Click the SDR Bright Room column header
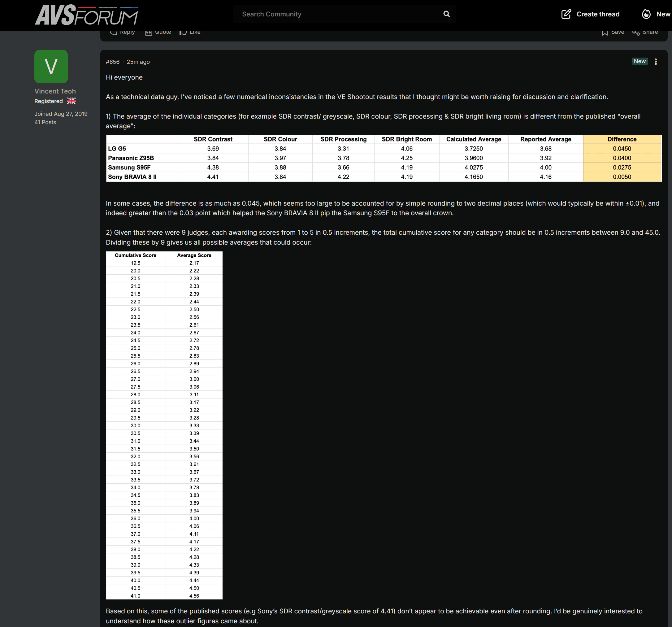Image resolution: width=672 pixels, height=627 pixels. click(x=407, y=139)
